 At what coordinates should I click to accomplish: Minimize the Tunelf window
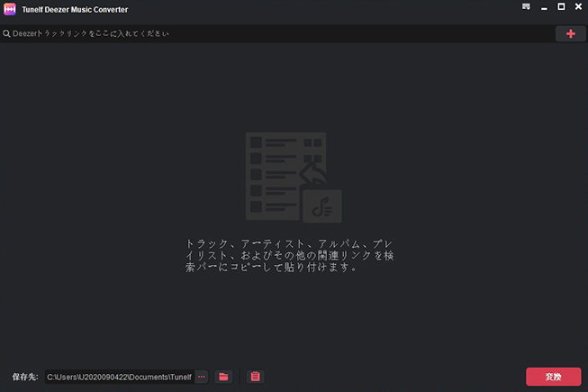544,7
